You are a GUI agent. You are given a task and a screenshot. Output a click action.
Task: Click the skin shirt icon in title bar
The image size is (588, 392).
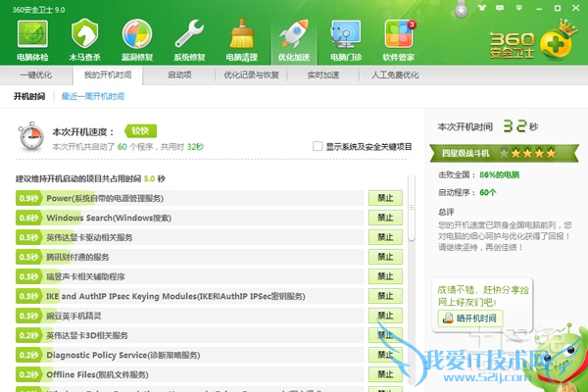pyautogui.click(x=482, y=8)
